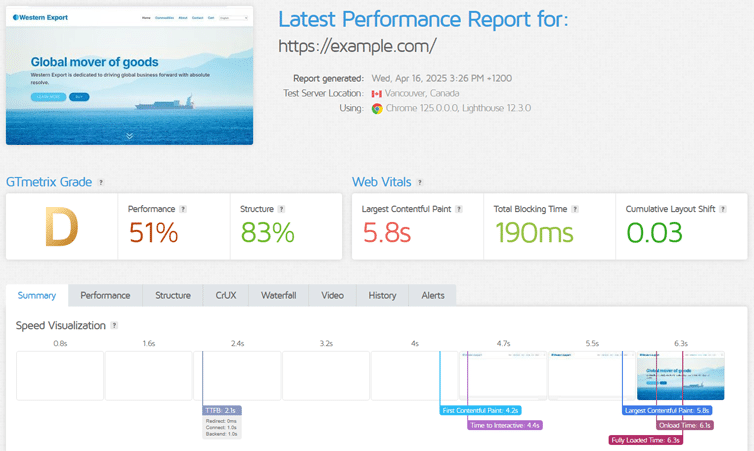
Task: Click the TTFB: 2.1s timeline marker
Action: [222, 411]
